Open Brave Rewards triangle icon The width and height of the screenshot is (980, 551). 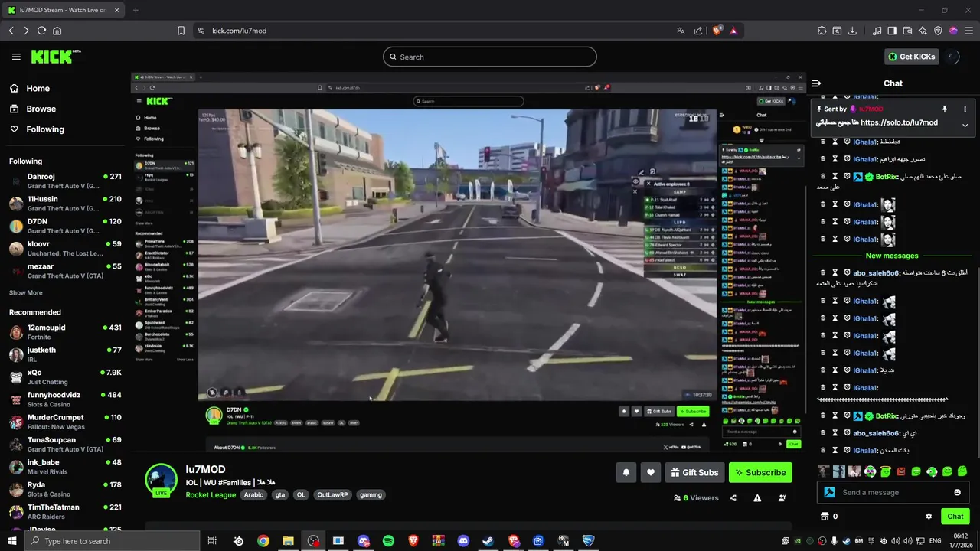733,31
